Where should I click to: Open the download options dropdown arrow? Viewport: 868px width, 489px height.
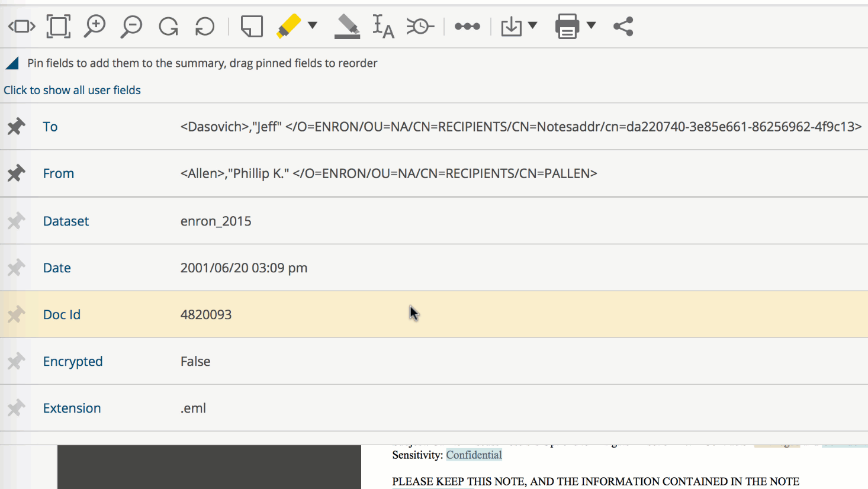(x=532, y=25)
